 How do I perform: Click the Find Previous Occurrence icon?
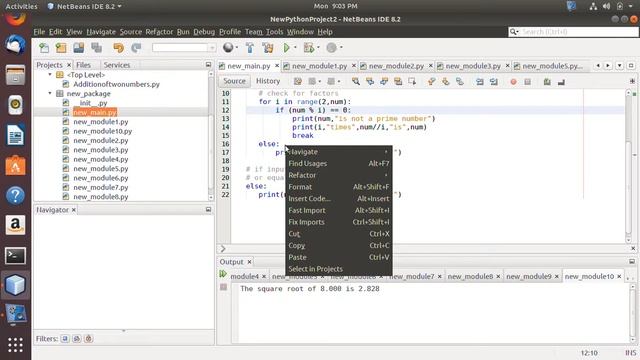coord(370,82)
